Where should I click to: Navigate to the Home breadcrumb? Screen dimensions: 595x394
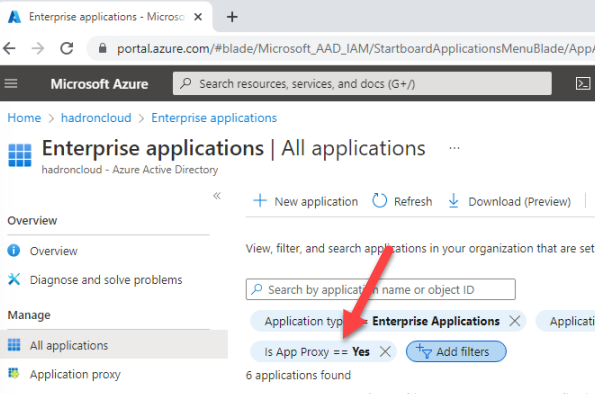click(24, 118)
